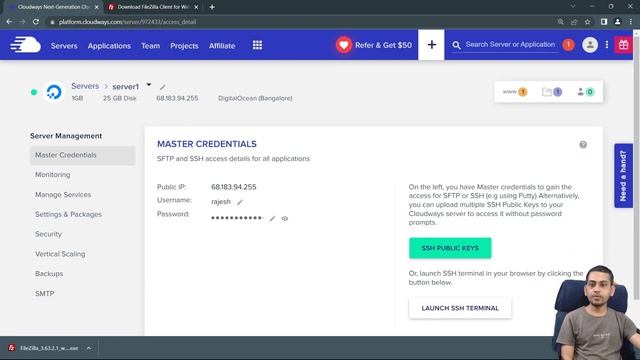This screenshot has height=360, width=640.
Task: Open a new browser tab
Action: coord(212,7)
